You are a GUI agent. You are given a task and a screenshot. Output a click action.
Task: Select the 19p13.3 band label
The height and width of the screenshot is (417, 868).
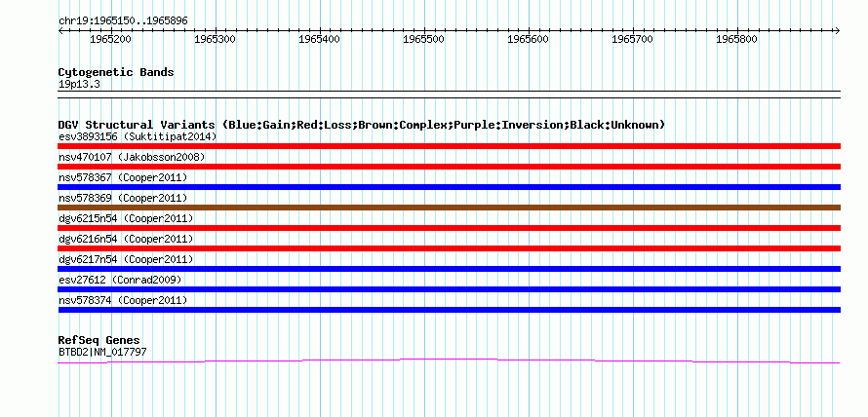tap(79, 84)
